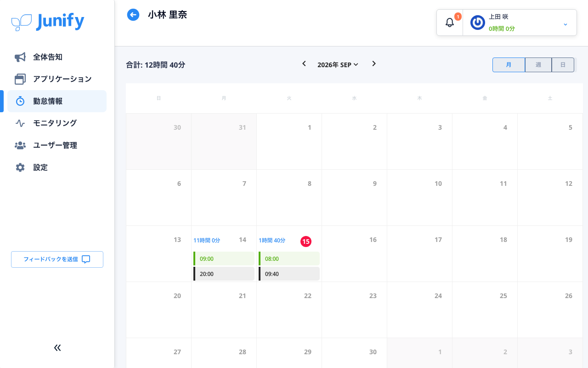Go to the previous month
The width and height of the screenshot is (588, 368).
click(304, 63)
